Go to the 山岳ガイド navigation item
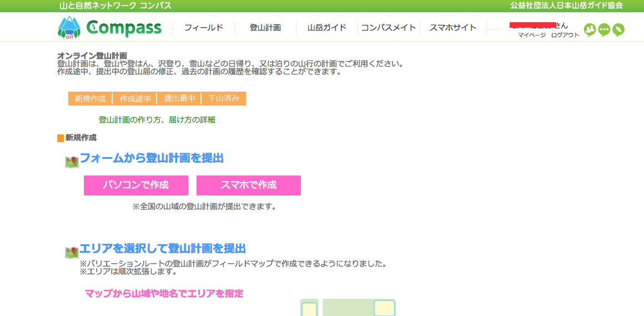This screenshot has width=644, height=316. coord(327,28)
